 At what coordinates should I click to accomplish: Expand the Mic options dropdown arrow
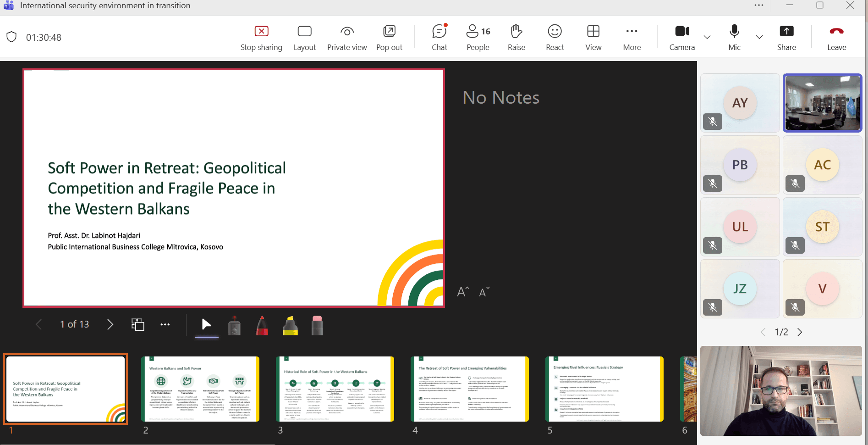pos(759,37)
